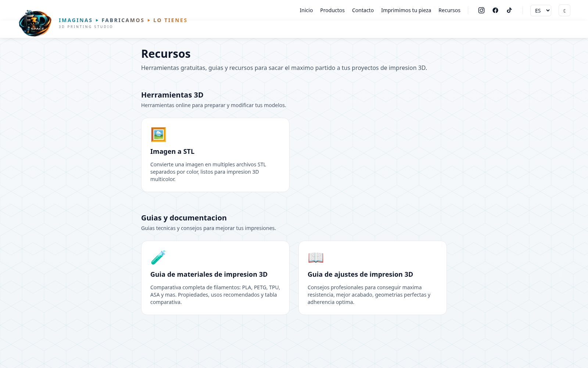Click the ajustes guide card description text
This screenshot has width=588, height=368.
(369, 295)
